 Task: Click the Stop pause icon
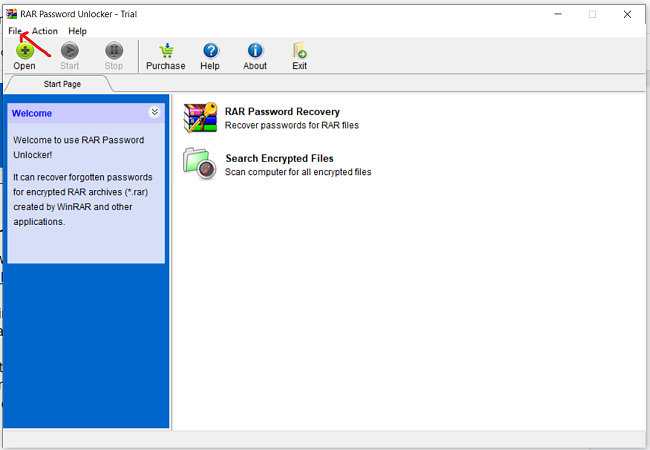114,51
